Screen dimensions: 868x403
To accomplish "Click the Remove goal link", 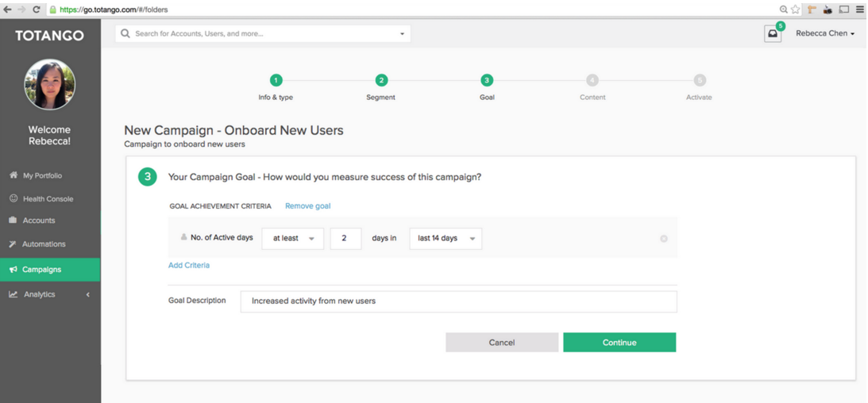I will (x=308, y=206).
